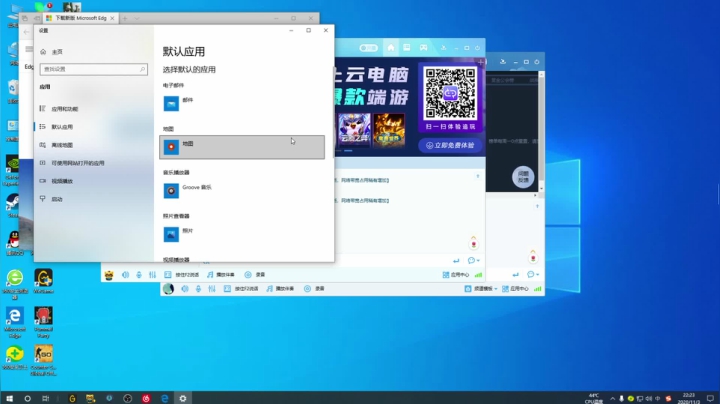Open the penguin game thumbnail in banner
Viewport: 720px width, 404px height.
354,130
